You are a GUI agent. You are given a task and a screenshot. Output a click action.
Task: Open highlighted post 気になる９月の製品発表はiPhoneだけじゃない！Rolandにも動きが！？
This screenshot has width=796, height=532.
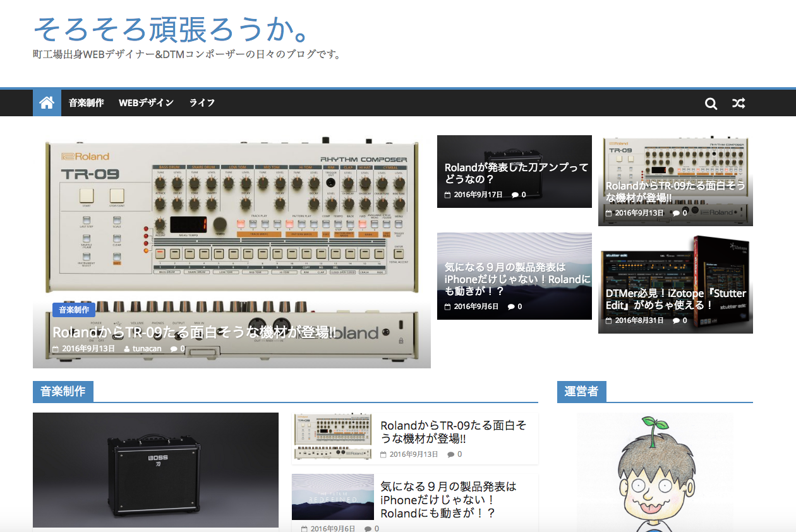point(518,279)
